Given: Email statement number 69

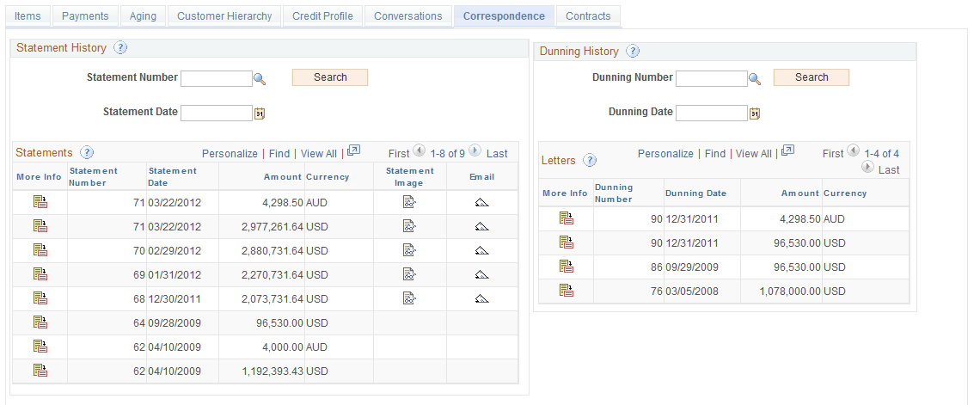Looking at the screenshot, I should click(x=481, y=273).
